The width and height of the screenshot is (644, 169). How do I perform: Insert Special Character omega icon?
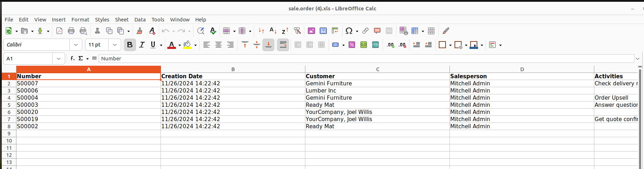349,31
